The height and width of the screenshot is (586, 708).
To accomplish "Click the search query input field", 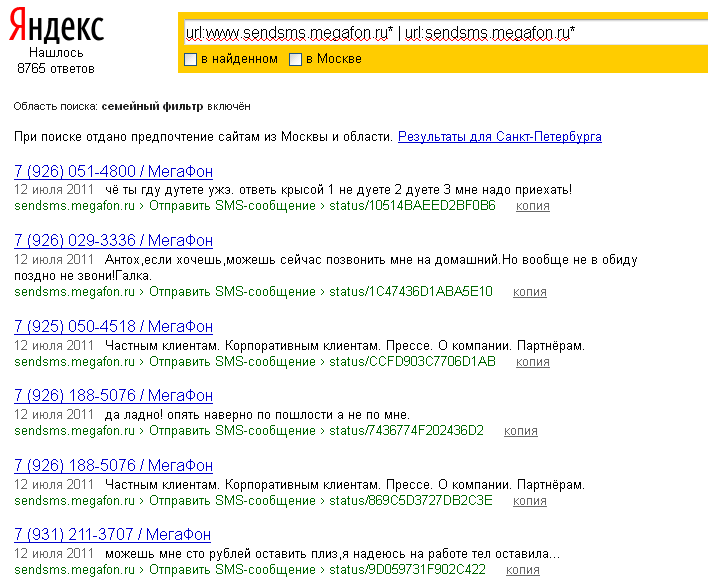I will tap(446, 33).
